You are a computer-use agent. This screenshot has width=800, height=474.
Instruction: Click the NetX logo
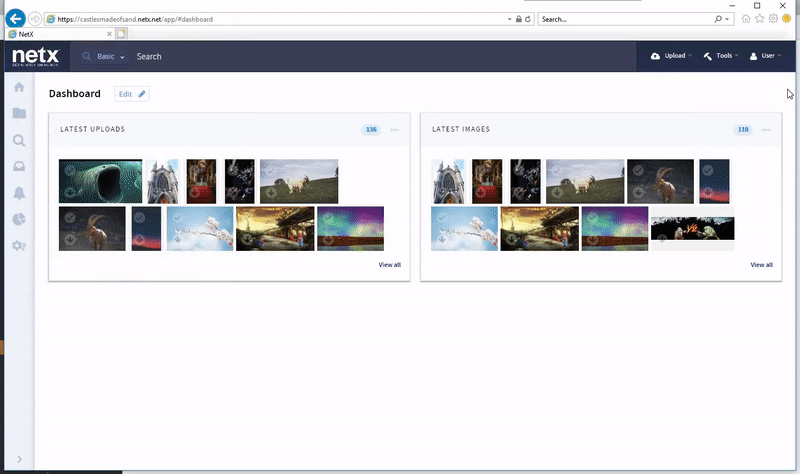[38, 56]
